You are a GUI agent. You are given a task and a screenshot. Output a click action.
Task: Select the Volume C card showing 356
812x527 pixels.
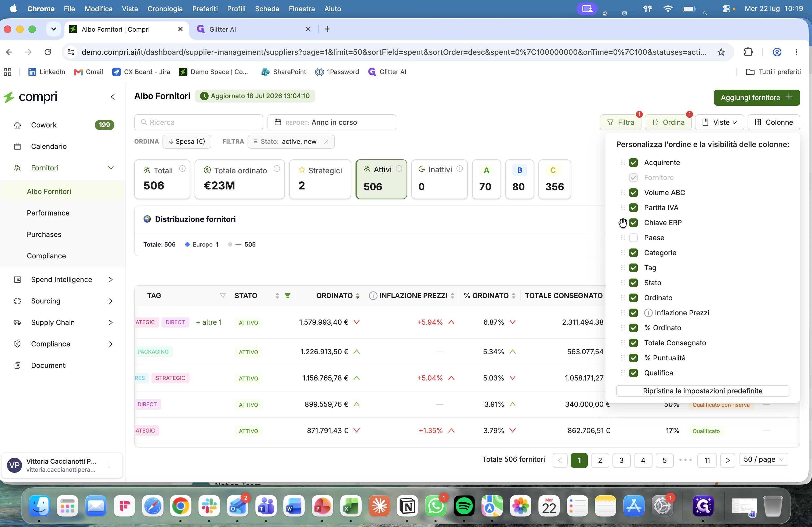coord(554,179)
